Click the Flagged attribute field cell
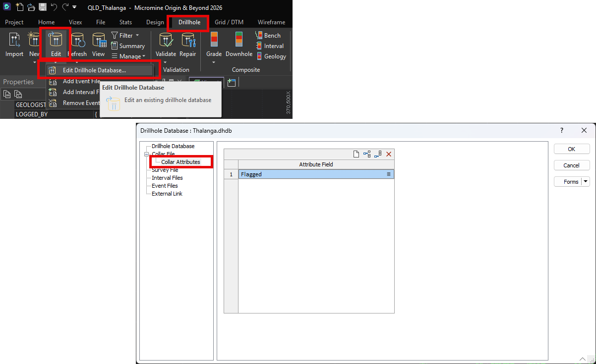This screenshot has height=364, width=596. click(312, 174)
